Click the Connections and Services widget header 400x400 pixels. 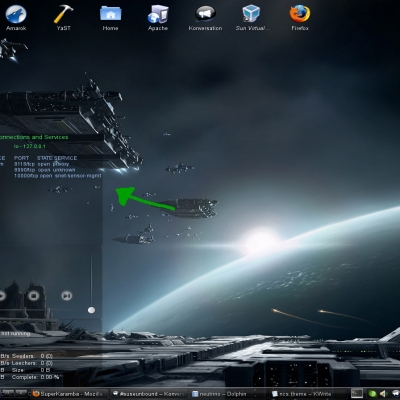pos(34,137)
